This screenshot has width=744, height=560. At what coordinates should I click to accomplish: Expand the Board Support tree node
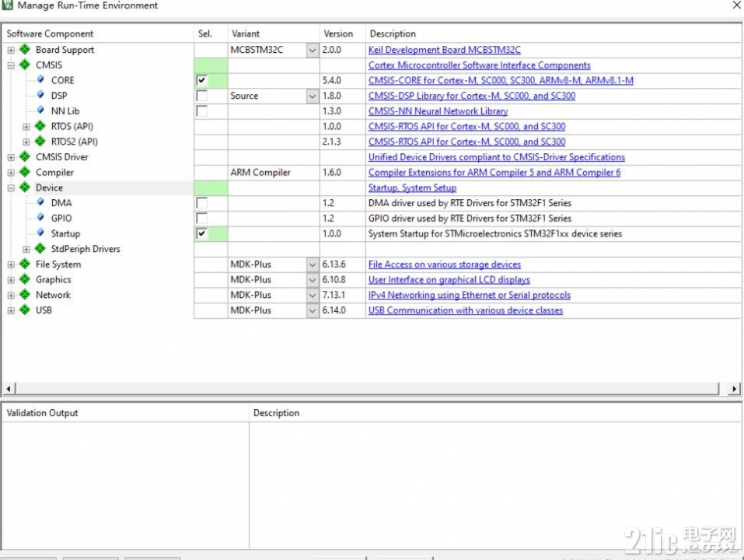[11, 50]
